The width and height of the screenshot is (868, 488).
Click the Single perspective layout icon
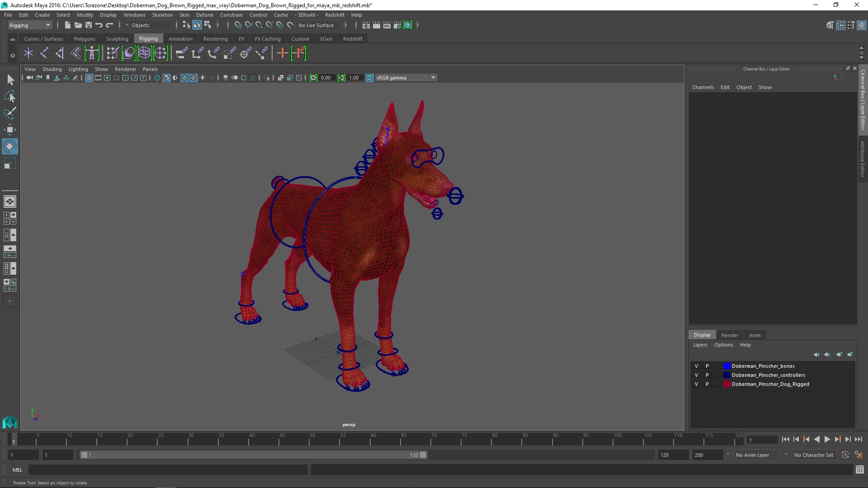(x=10, y=202)
